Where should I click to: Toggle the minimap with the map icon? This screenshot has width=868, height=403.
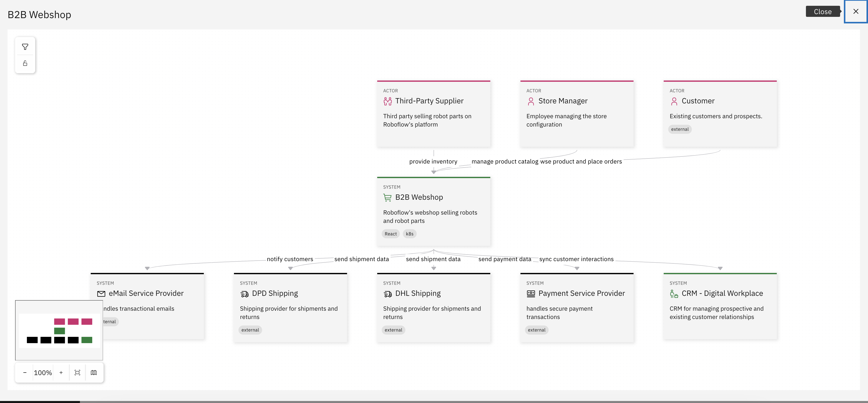tap(94, 373)
